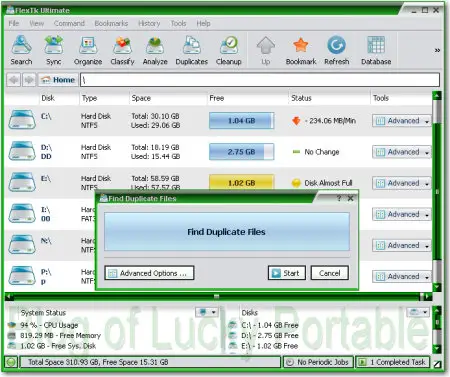Open the 1 Completed Task status
Viewport: 450px width, 377px height.
(393, 362)
